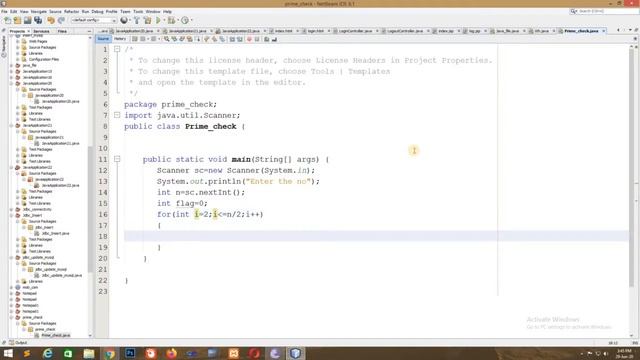Click the Find Next Occurrence icon
Image resolution: width=640 pixels, height=360 pixels.
point(181,39)
